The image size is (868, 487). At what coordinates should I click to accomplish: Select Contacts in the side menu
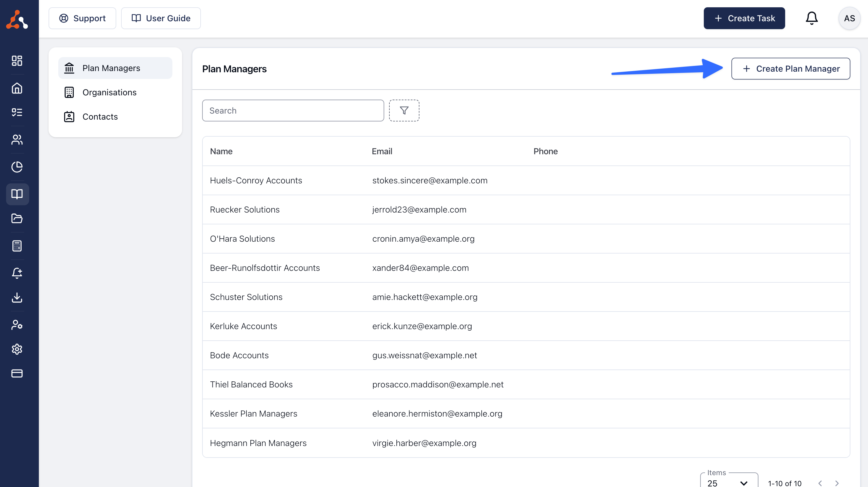100,117
